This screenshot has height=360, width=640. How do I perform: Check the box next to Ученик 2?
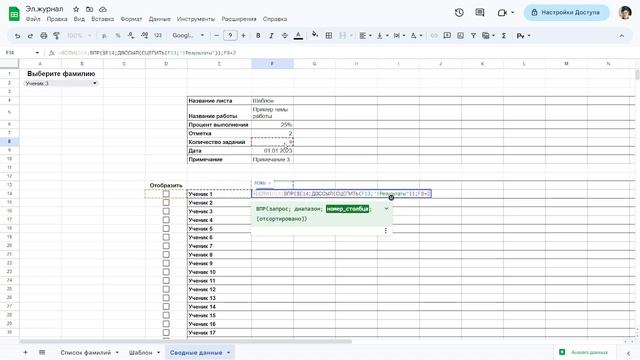coord(166,202)
